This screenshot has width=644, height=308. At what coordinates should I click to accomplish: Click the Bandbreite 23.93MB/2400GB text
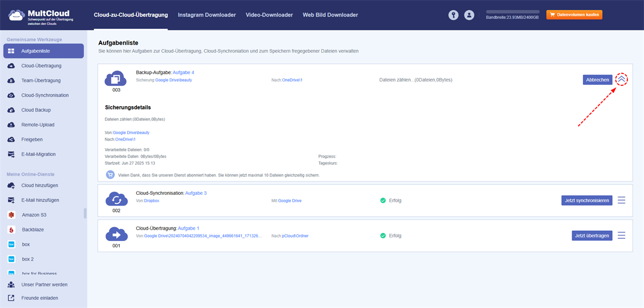tap(513, 18)
